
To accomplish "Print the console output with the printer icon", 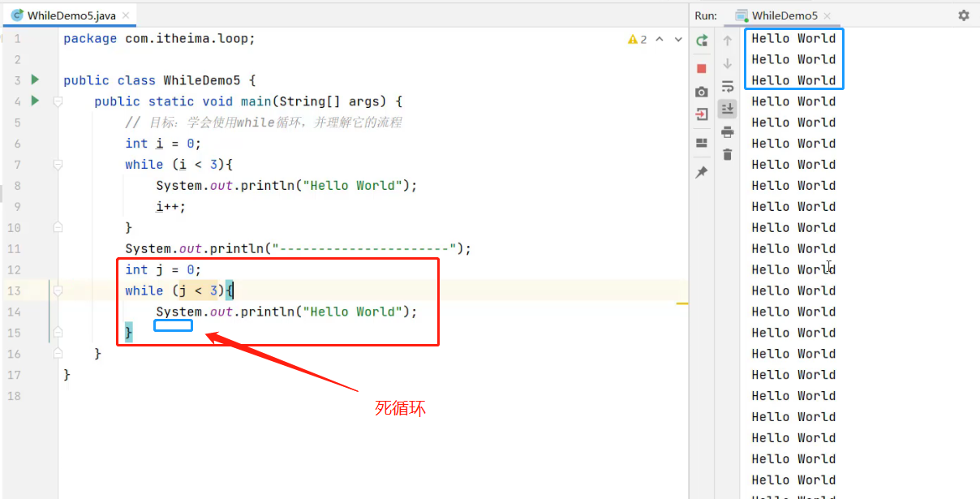I will click(728, 131).
